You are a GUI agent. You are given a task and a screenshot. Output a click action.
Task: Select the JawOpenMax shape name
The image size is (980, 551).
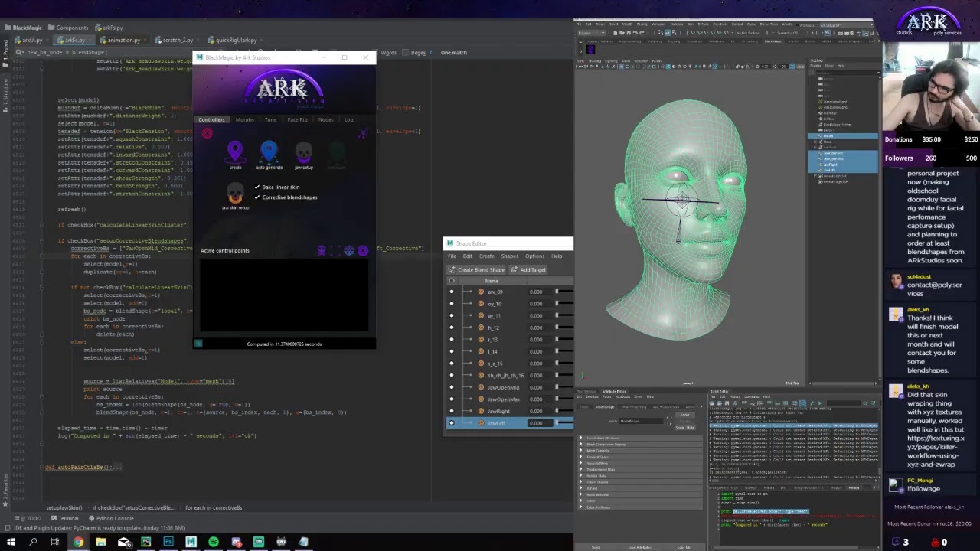(504, 399)
